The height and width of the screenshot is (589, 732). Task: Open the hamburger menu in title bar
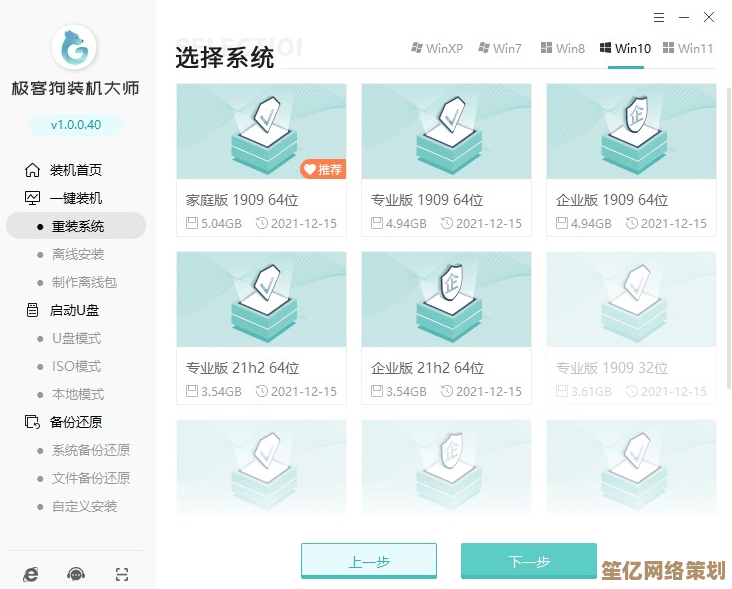click(659, 18)
